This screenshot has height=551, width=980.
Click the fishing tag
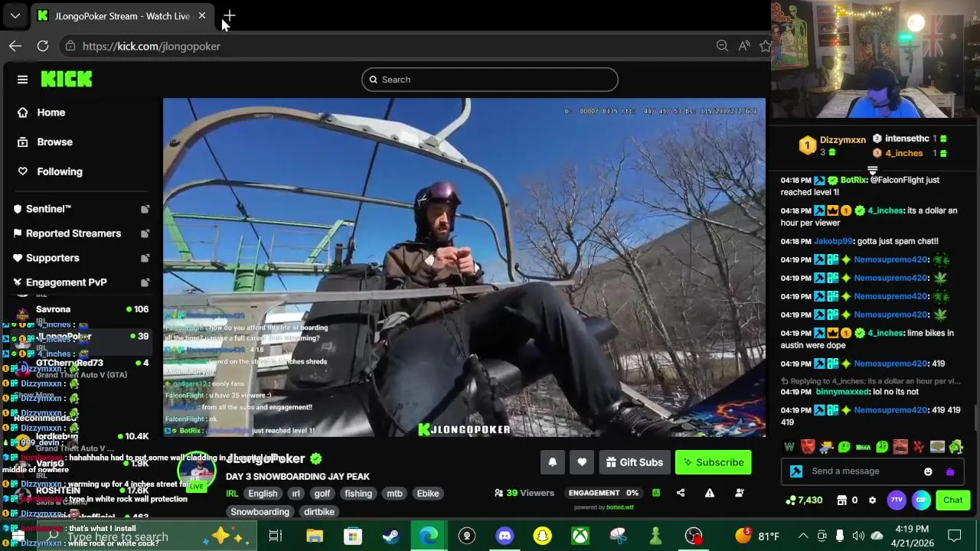358,494
